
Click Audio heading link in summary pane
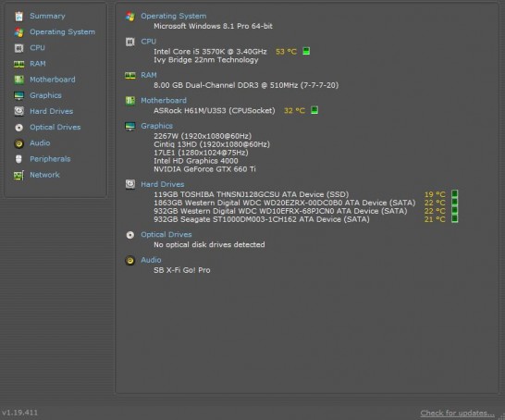point(151,260)
